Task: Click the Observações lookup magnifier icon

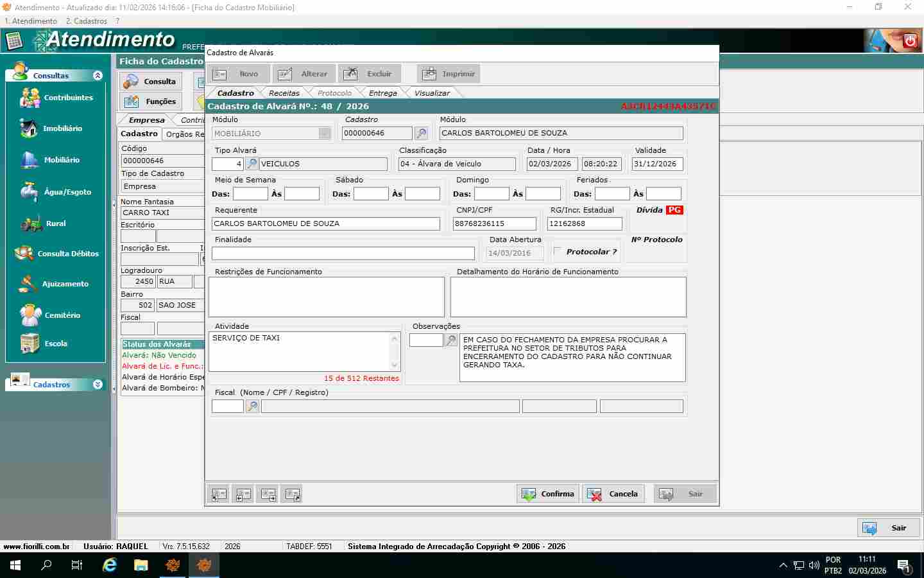Action: pyautogui.click(x=452, y=340)
